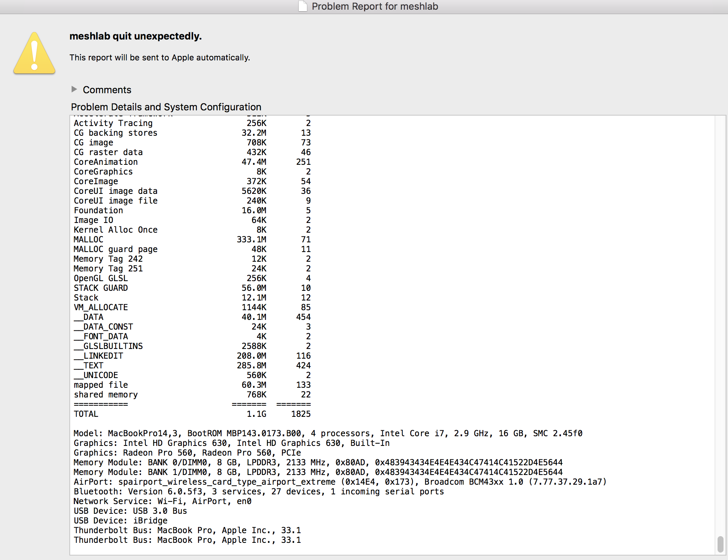The image size is (728, 560).
Task: Click the 'Bluetooth: Version 6.0.5f3' line
Action: point(259,491)
